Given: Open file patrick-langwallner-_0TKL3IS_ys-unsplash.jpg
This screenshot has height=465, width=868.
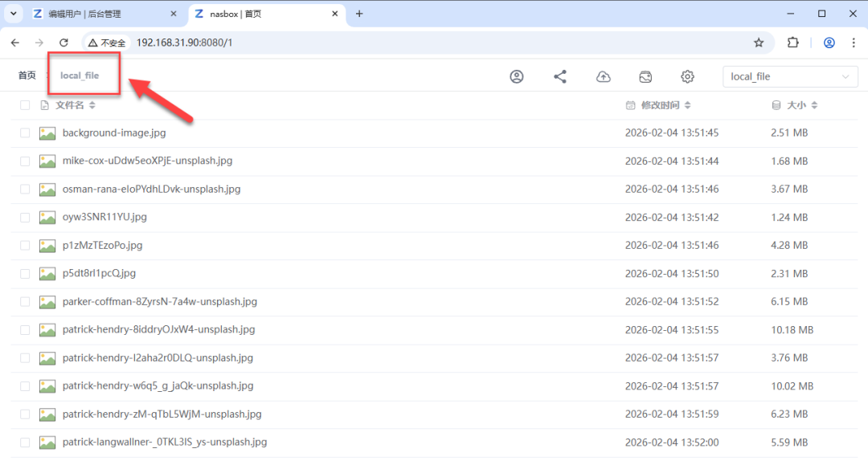Looking at the screenshot, I should point(165,442).
